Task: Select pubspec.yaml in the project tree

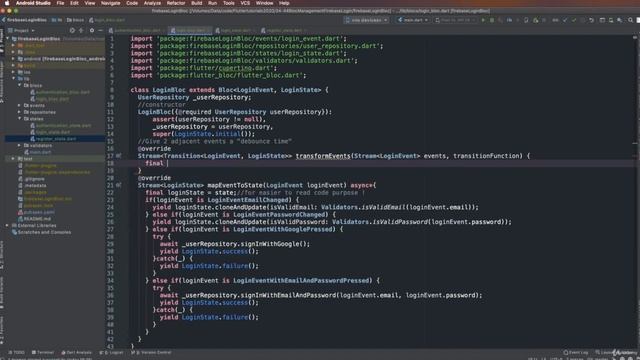Action: pyautogui.click(x=36, y=212)
